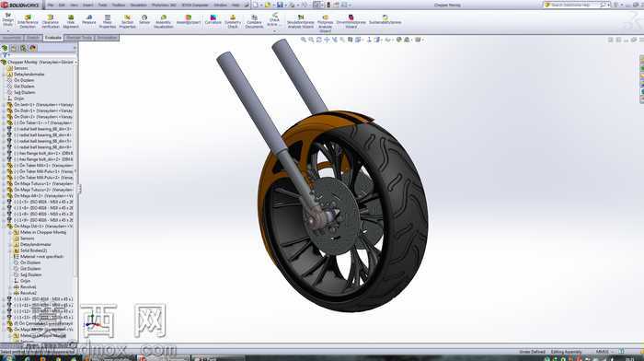Select Chopper Montaj root assembly
This screenshot has width=644, height=361.
click(x=40, y=62)
